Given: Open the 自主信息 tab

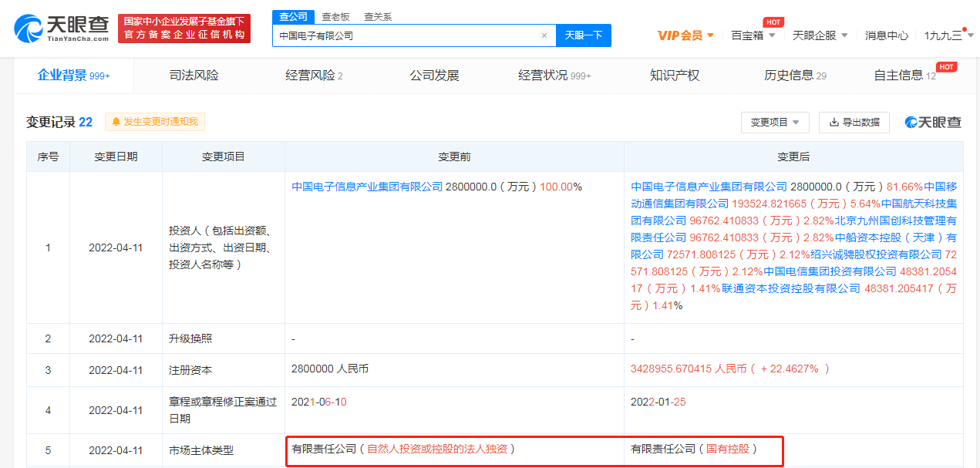Looking at the screenshot, I should 904,76.
